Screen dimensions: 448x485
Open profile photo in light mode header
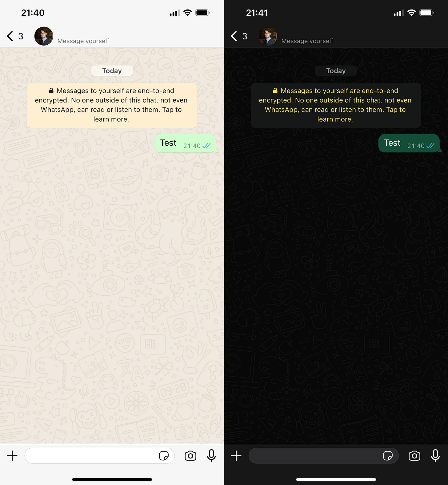tap(44, 36)
